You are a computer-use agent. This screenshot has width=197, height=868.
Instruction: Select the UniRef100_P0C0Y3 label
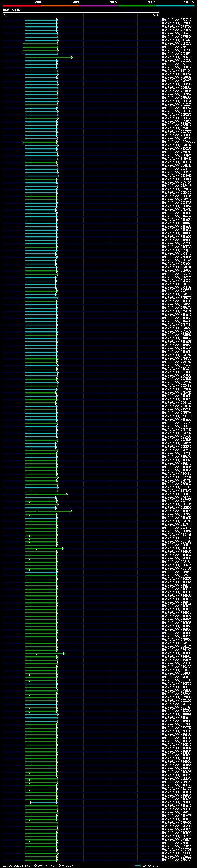click(177, 81)
